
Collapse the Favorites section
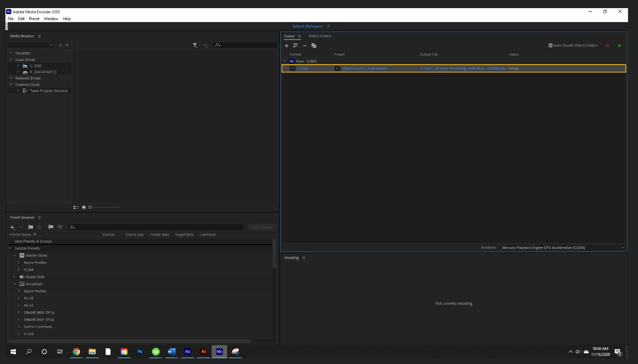click(x=11, y=53)
